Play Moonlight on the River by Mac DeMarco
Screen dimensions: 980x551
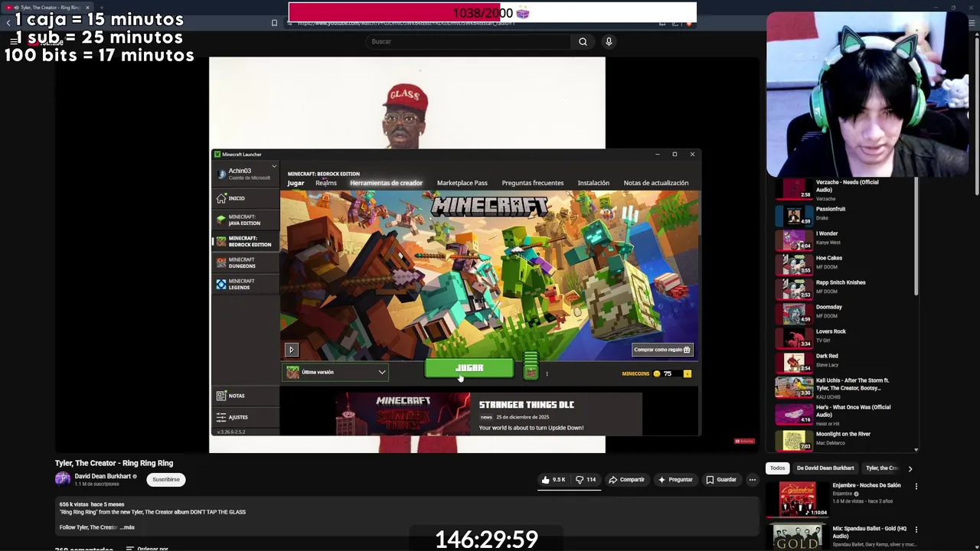tap(844, 439)
